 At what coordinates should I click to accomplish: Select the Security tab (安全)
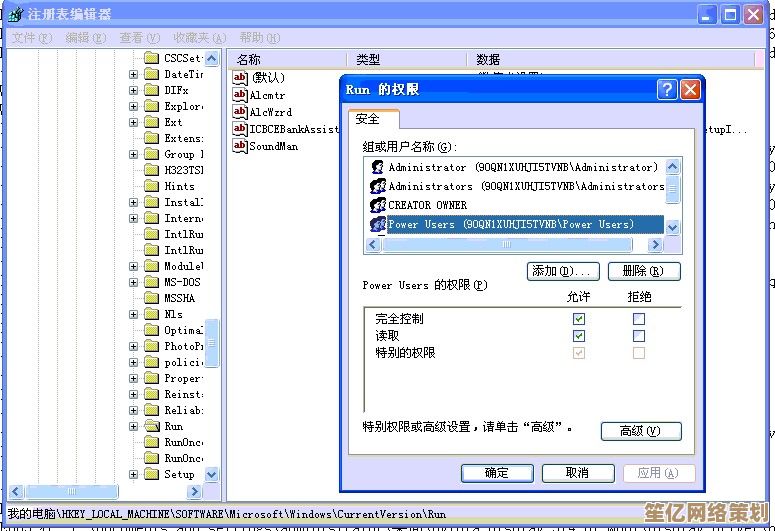[x=374, y=119]
